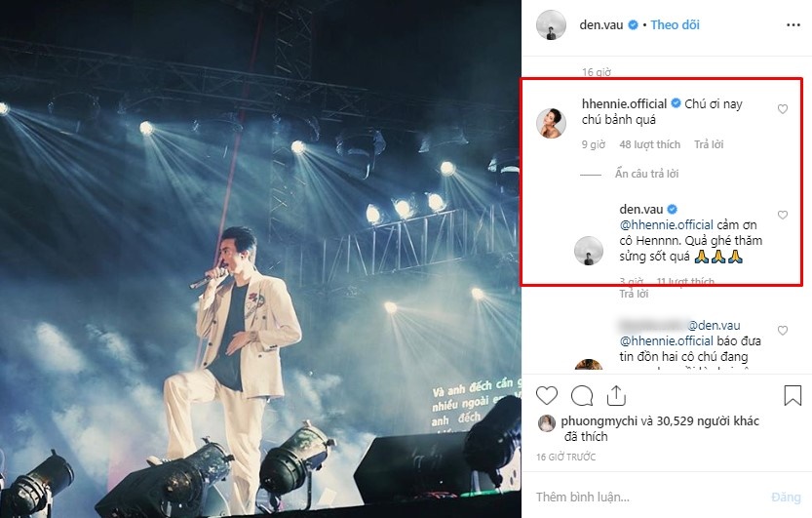Save post with the bookmark icon

pos(793,395)
